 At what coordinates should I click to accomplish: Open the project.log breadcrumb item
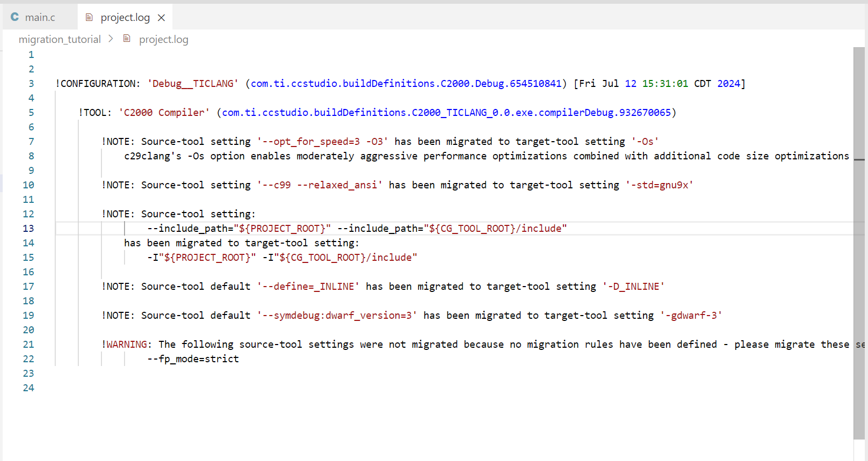[163, 39]
